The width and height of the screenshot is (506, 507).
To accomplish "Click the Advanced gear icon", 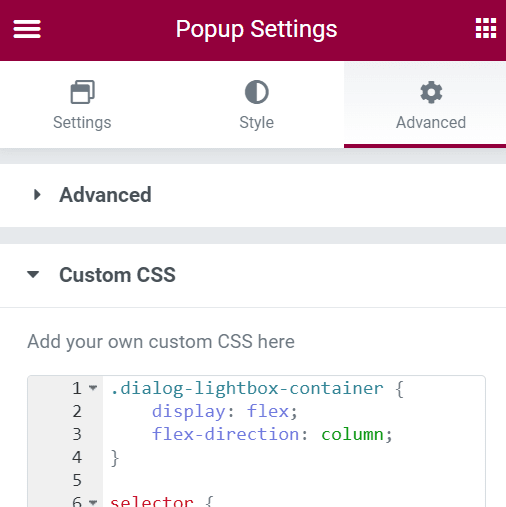I will point(431,92).
